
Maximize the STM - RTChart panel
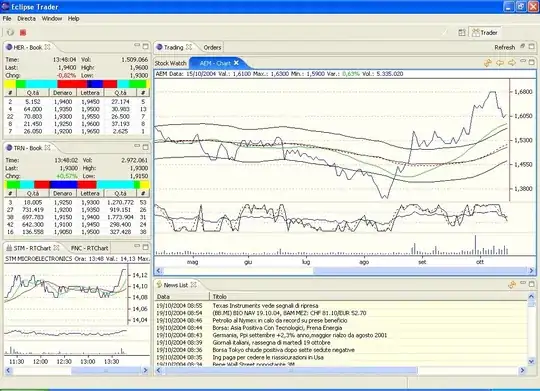coord(146,247)
